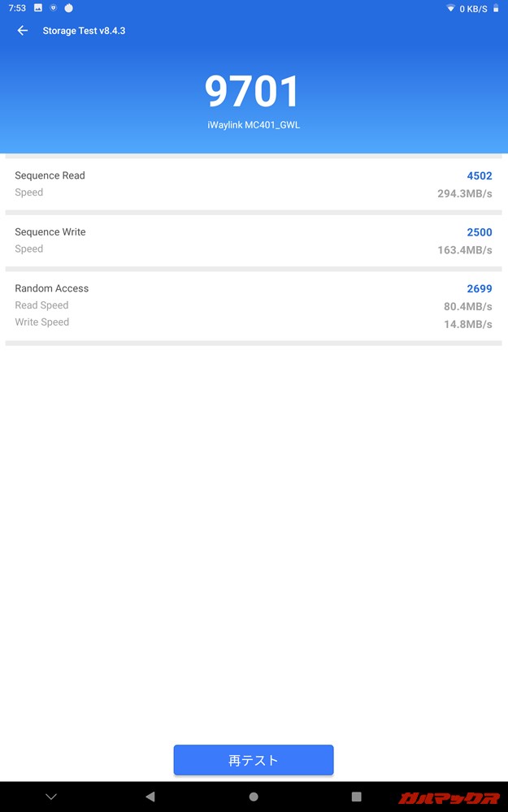Open the Android Recents square button
Viewport: 508px width, 812px height.
pyautogui.click(x=355, y=797)
